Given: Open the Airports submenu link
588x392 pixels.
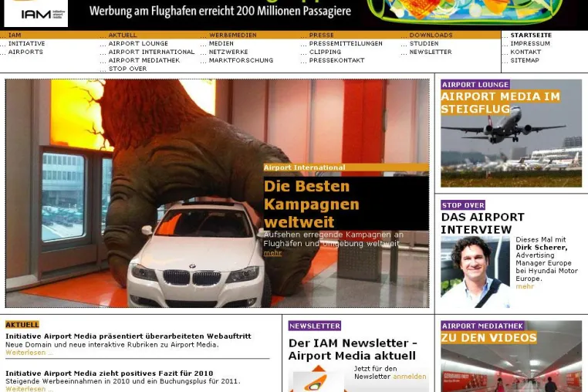Looking at the screenshot, I should [26, 52].
